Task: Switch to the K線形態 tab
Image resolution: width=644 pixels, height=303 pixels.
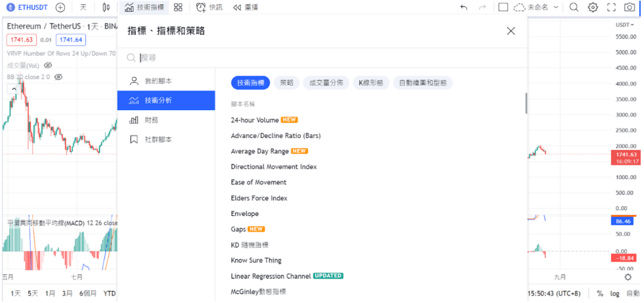Action: point(371,83)
